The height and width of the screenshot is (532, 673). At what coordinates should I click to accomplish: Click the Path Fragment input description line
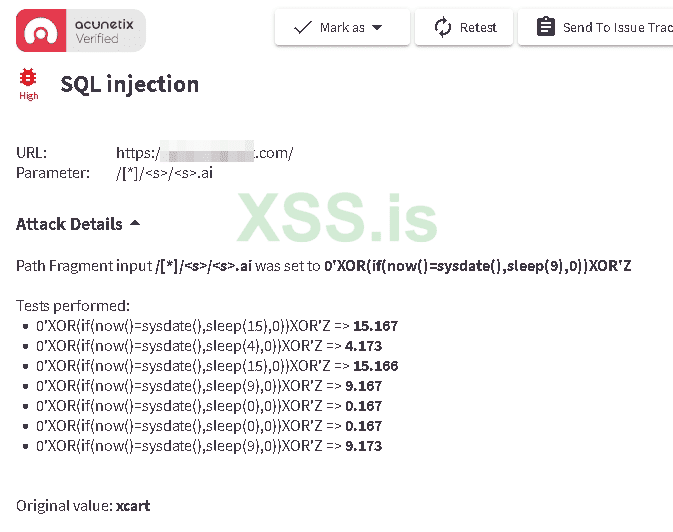coord(323,266)
